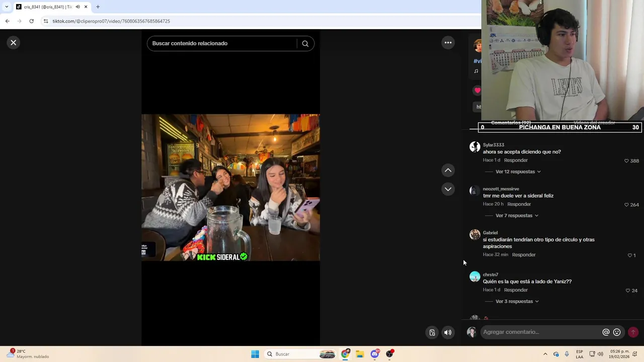Viewport: 644px width, 362px height.
Task: Open the weather widget showing 28°C
Action: [28, 354]
